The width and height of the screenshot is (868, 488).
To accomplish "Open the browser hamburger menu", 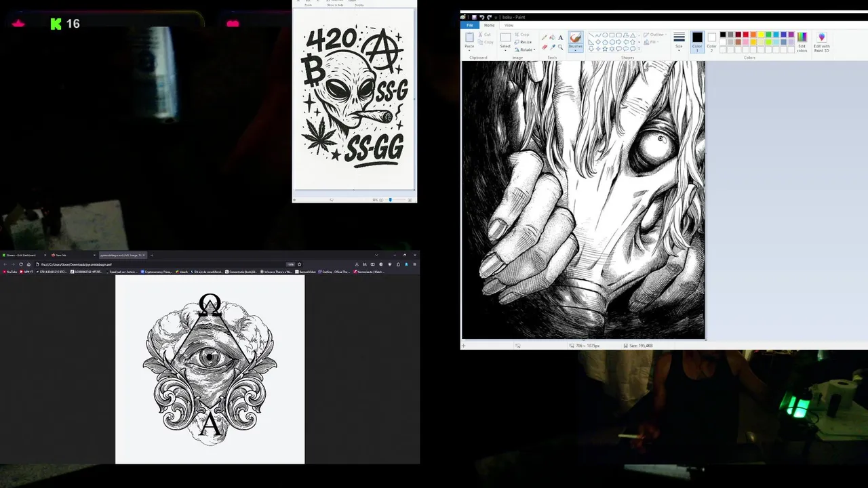I will pos(415,264).
